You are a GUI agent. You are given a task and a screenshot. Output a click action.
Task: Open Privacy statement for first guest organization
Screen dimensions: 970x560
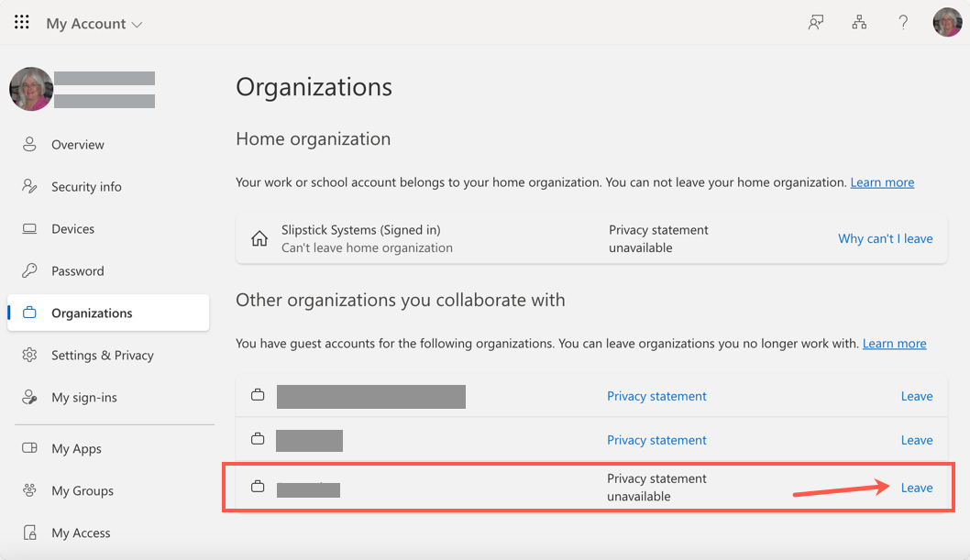[x=656, y=396]
